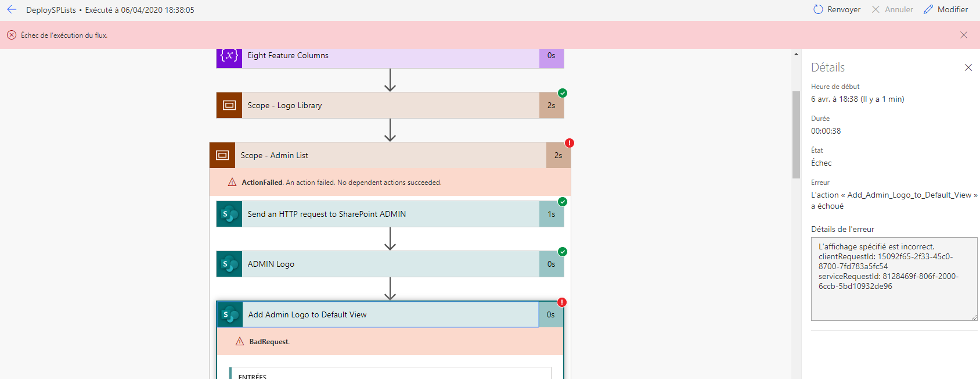Click the ActionFailed warning triangle icon

click(x=232, y=182)
